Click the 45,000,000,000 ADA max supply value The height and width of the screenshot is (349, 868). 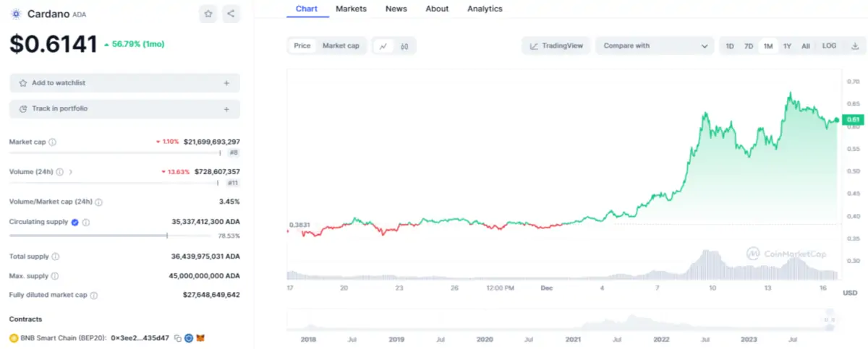click(x=205, y=276)
